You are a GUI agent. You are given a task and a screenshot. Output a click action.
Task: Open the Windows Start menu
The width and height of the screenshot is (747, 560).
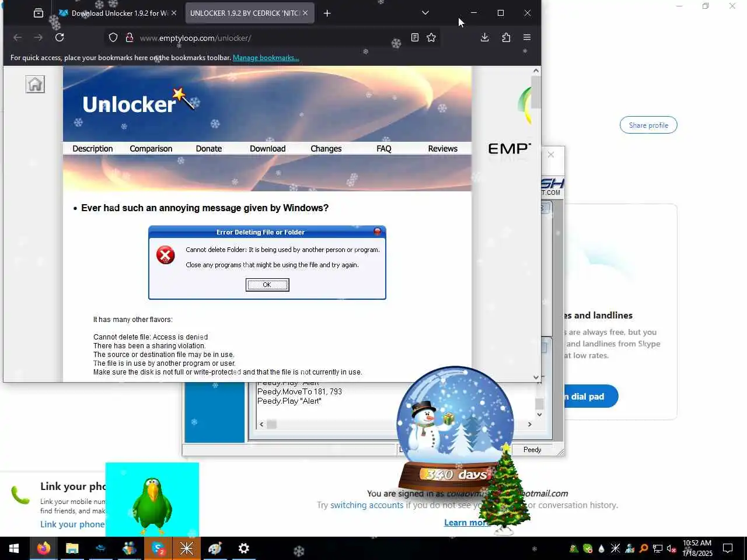tap(14, 548)
